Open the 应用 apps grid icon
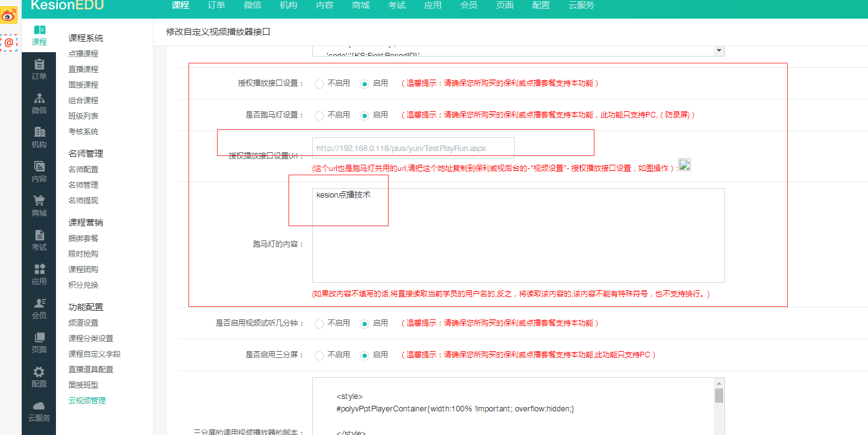The height and width of the screenshot is (435, 868). (x=39, y=269)
